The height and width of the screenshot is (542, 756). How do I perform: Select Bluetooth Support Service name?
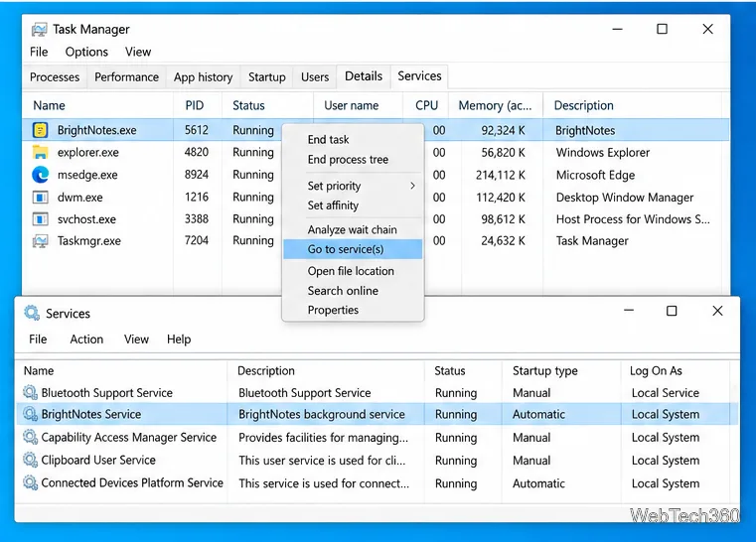107,393
